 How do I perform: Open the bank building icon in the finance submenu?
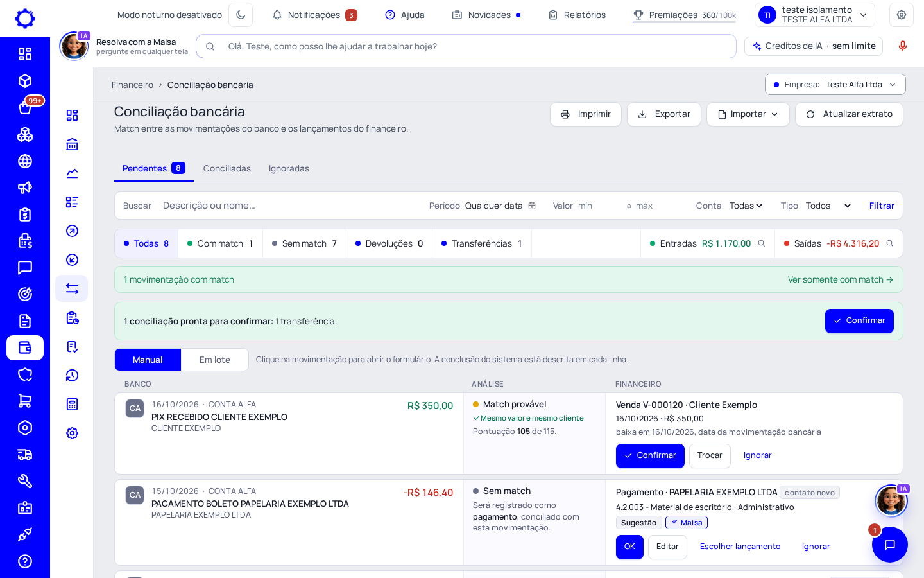click(72, 144)
